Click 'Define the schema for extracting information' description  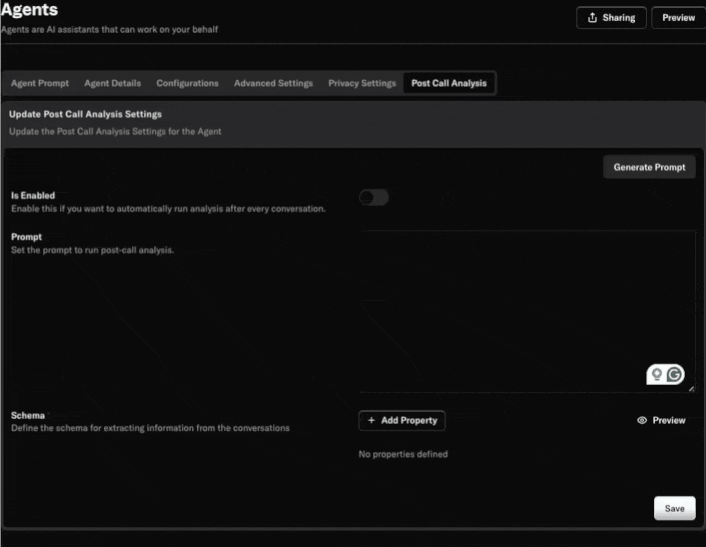tap(150, 428)
